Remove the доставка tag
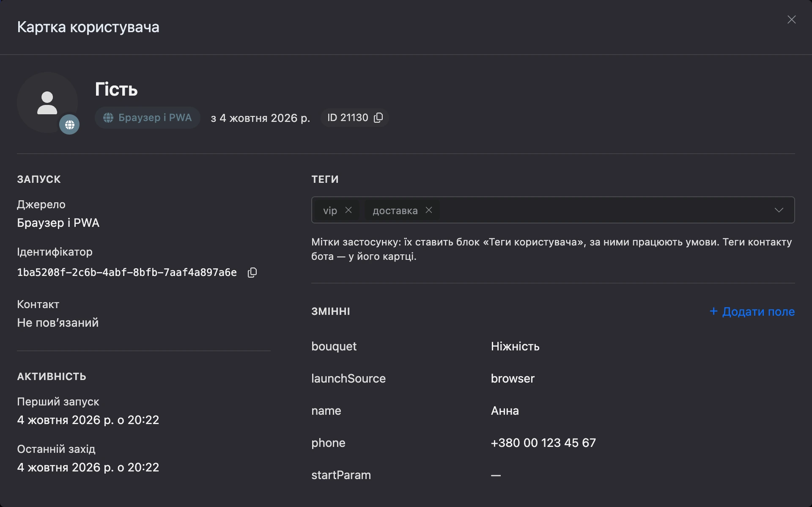 pos(429,210)
